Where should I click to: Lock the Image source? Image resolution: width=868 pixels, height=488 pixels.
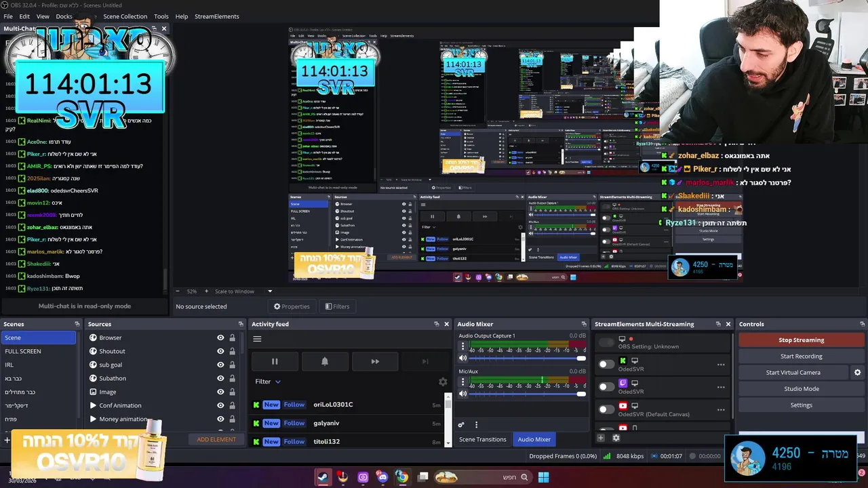[232, 392]
